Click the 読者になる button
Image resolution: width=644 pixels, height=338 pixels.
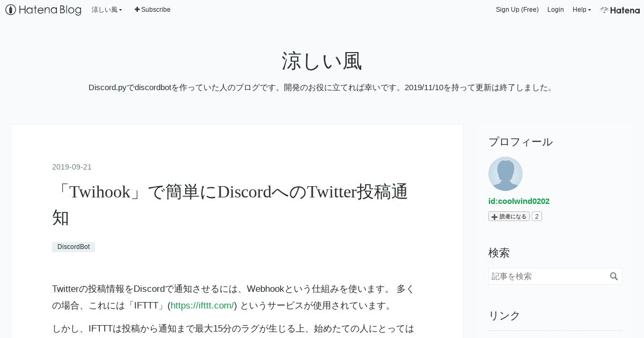pyautogui.click(x=509, y=216)
